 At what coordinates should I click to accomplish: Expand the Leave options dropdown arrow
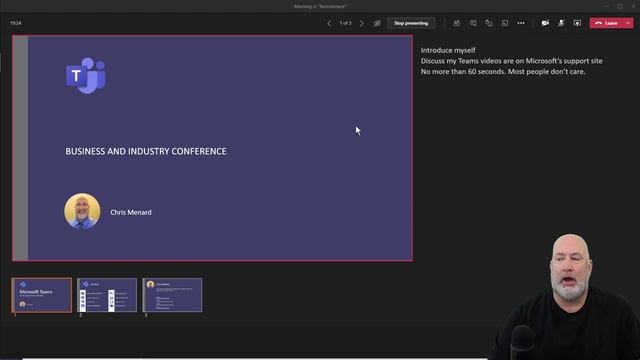pos(628,23)
